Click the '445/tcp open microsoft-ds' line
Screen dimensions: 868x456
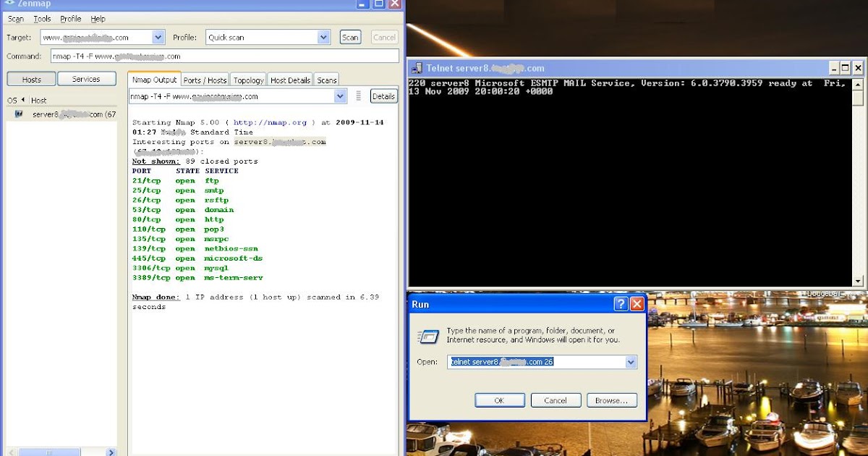[x=197, y=258]
